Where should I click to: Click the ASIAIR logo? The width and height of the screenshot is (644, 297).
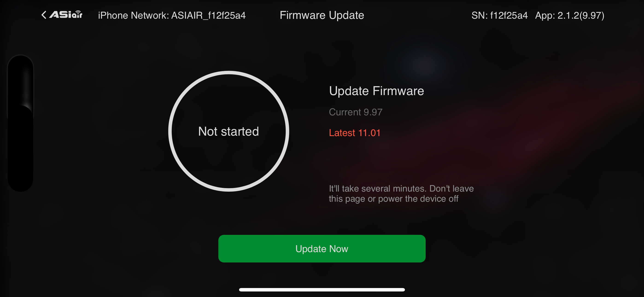(x=66, y=15)
